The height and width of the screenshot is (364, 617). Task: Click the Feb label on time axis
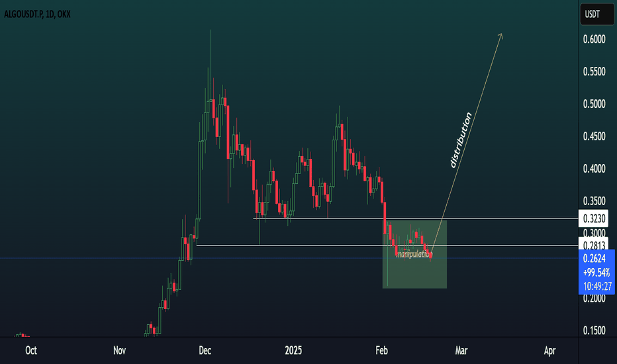[381, 350]
